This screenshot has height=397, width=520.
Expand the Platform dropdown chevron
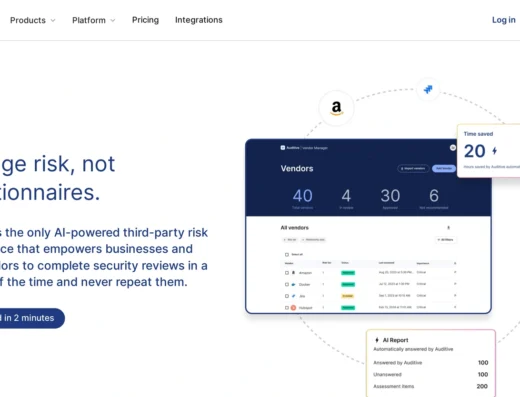[113, 20]
